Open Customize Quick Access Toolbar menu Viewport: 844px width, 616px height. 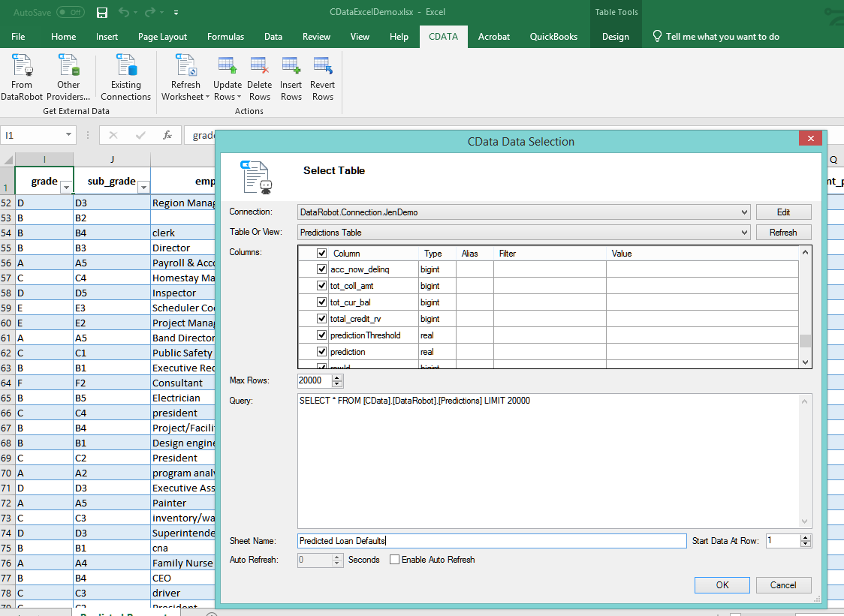click(176, 12)
